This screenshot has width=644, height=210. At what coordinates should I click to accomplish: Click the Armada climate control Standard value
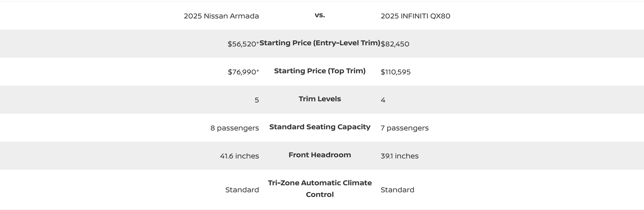(242, 190)
